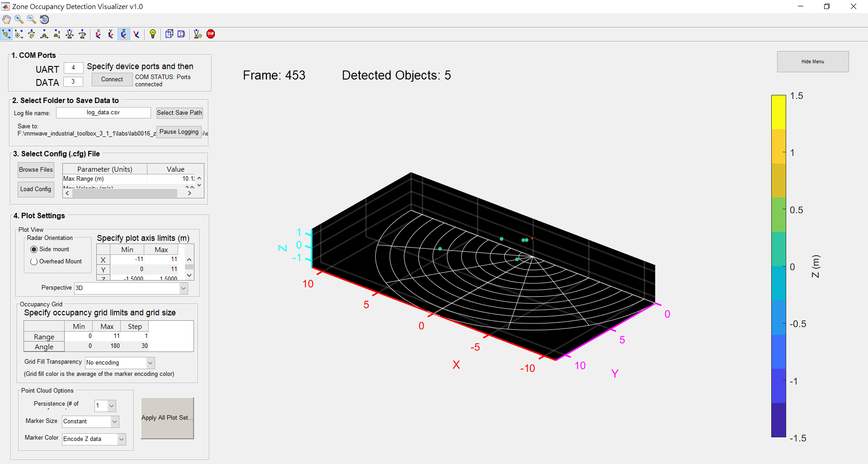
Task: Click the Connect button
Action: (112, 80)
